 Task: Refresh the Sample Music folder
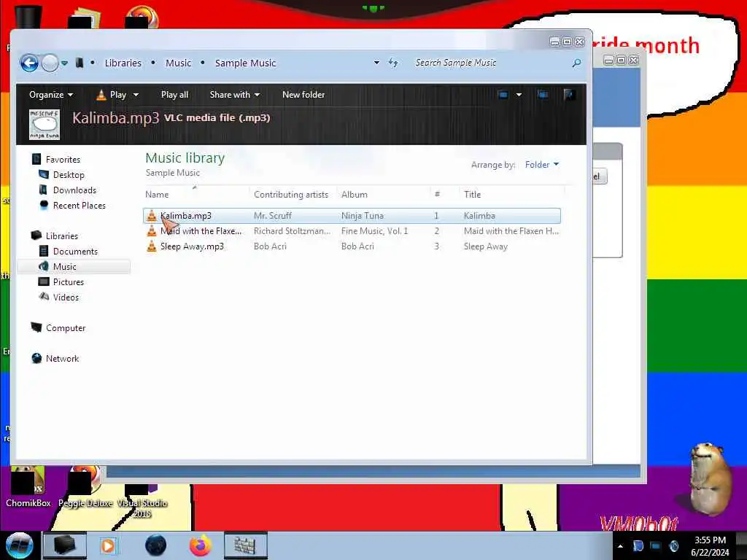(x=393, y=63)
